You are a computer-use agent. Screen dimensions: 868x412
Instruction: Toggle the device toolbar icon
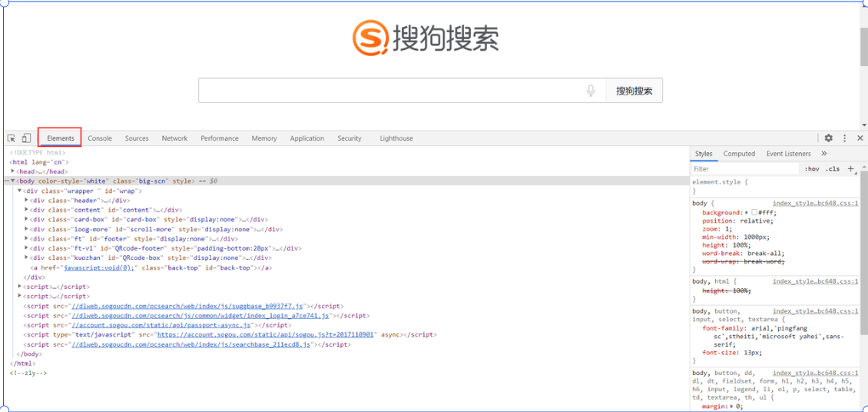[x=26, y=138]
